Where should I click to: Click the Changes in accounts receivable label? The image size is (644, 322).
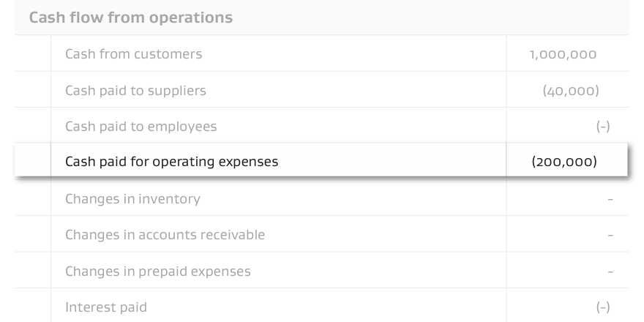[165, 234]
